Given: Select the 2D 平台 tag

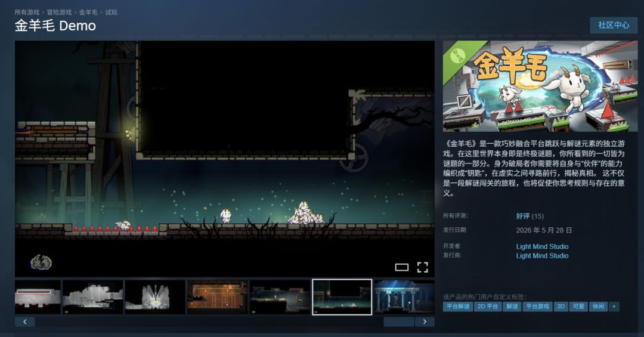Looking at the screenshot, I should (x=488, y=307).
